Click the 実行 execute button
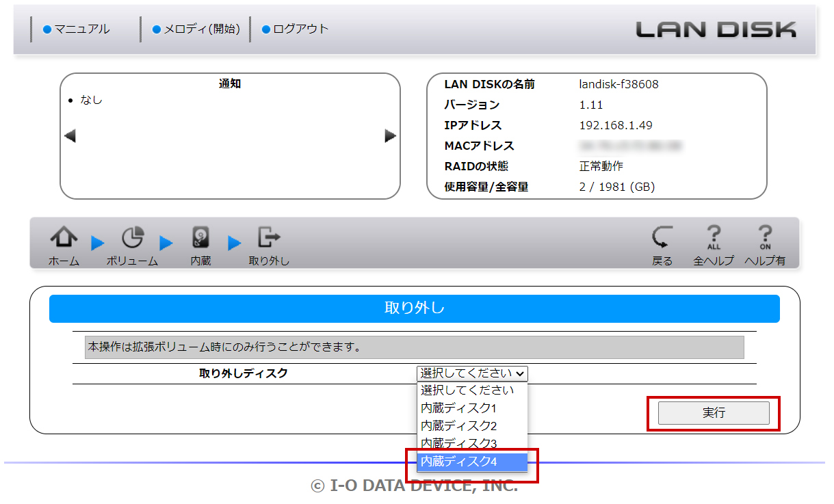Image resolution: width=834 pixels, height=504 pixels. [714, 413]
